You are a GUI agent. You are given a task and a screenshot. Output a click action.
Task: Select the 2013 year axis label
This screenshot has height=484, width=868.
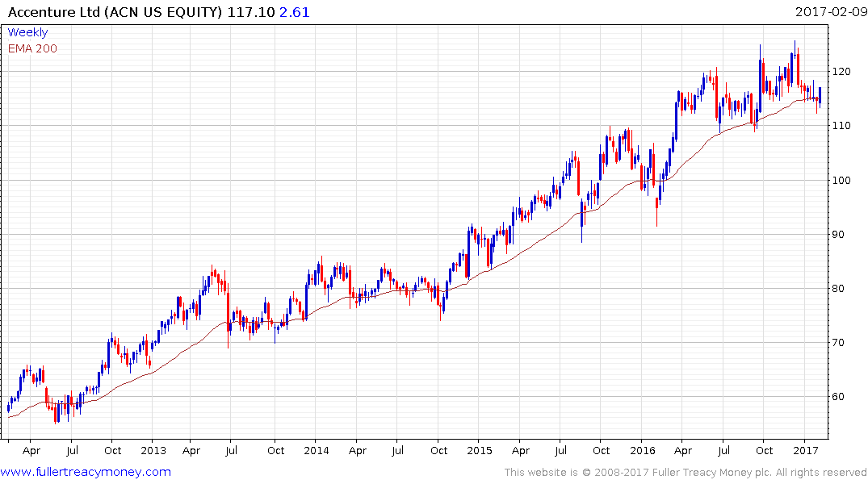153,450
